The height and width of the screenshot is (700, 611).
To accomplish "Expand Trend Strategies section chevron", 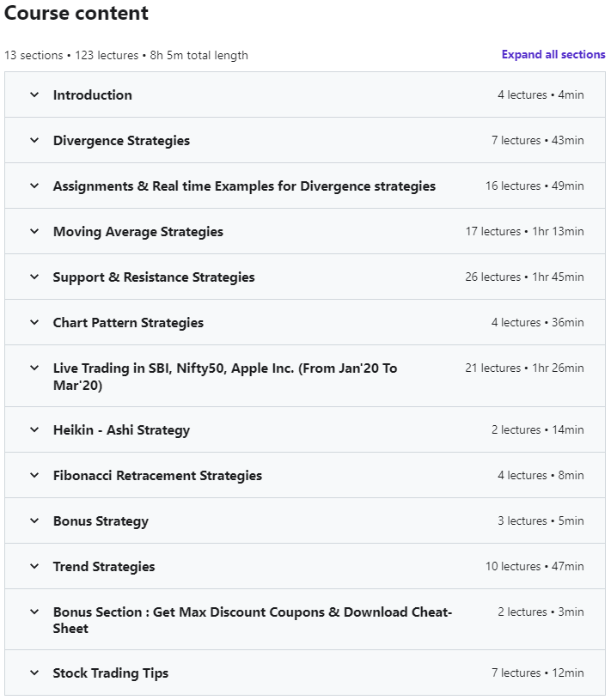I will tap(34, 567).
